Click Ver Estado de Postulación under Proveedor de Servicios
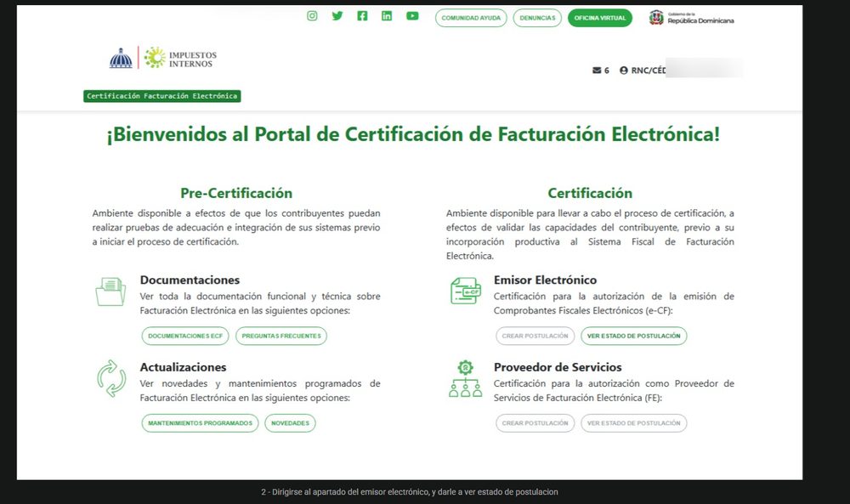Image resolution: width=850 pixels, height=504 pixels. click(634, 423)
